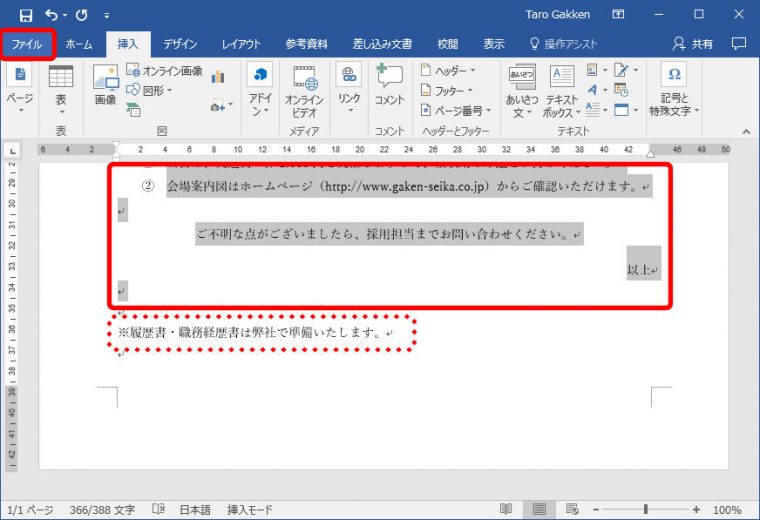Open the ページ番号 (Page Number) dropdown
Viewport: 760px width, 520px height.
point(456,110)
